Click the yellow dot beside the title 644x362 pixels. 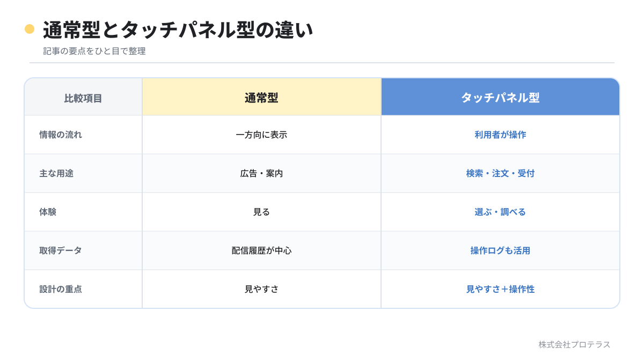click(30, 29)
